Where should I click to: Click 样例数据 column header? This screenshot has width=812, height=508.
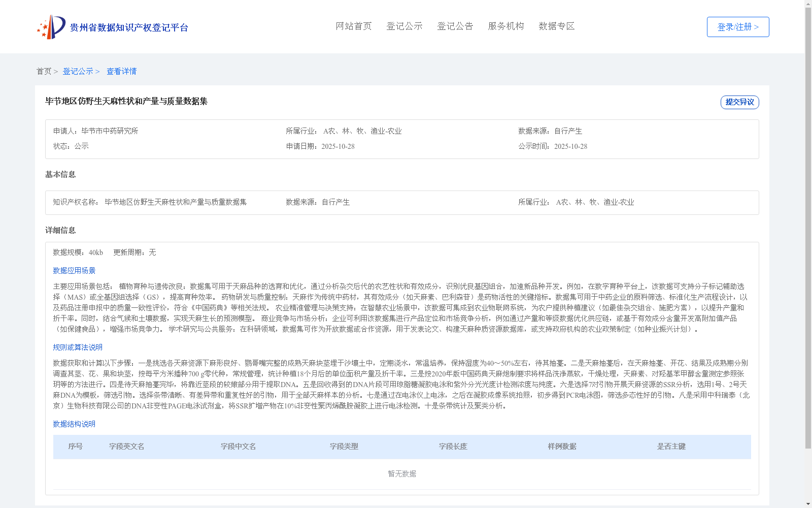[x=562, y=447]
